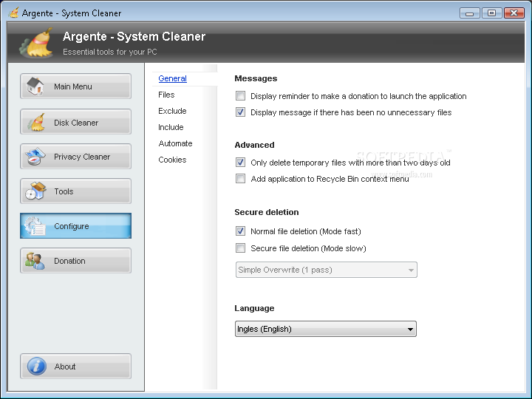Image resolution: width=532 pixels, height=399 pixels.
Task: Open the Main Menu section
Action: pos(75,86)
